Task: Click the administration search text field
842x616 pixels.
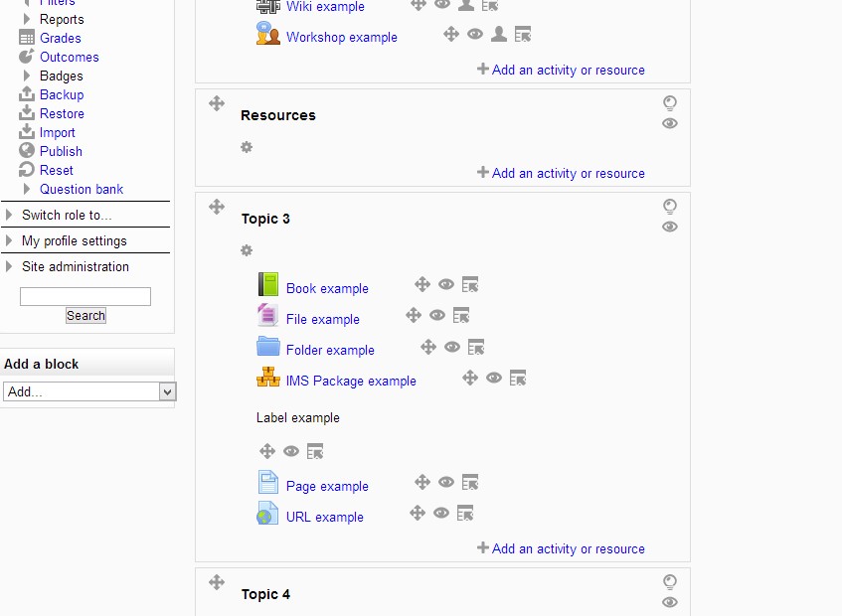Action: click(x=85, y=296)
